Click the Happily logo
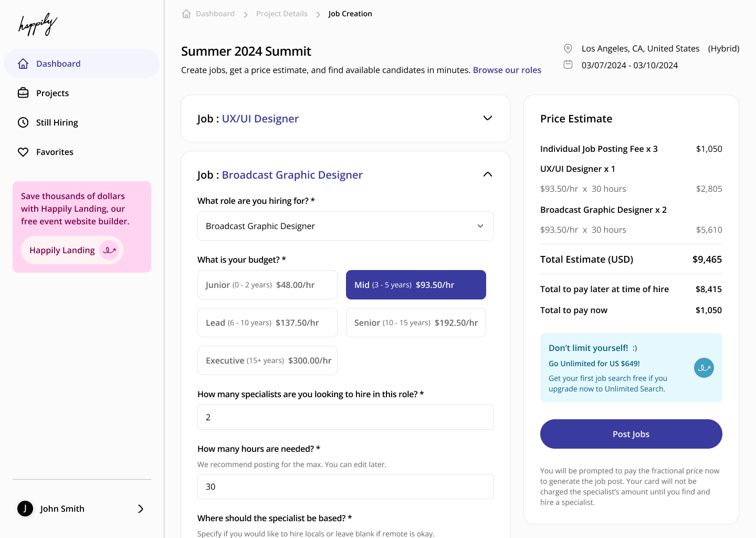The width and height of the screenshot is (756, 538). pyautogui.click(x=38, y=24)
